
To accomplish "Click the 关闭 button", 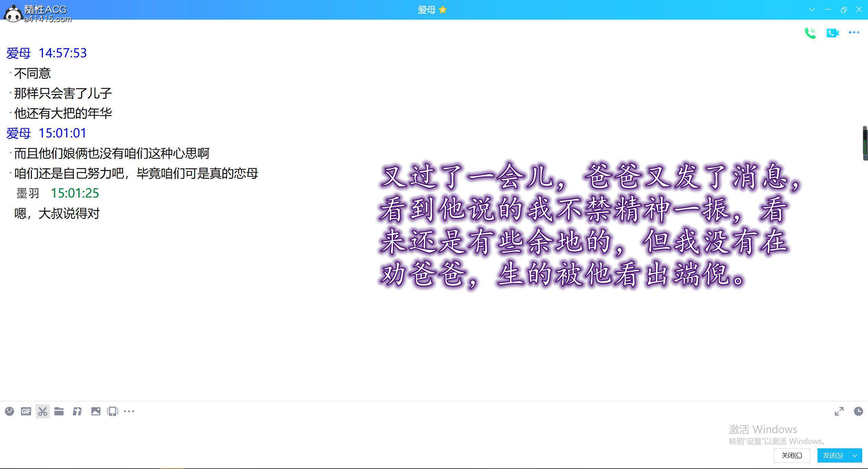I will (792, 455).
